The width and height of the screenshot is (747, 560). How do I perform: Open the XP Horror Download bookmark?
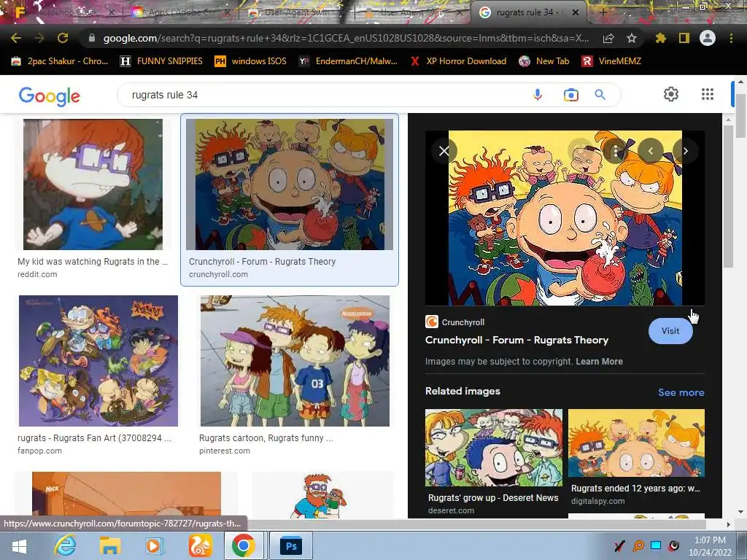458,61
